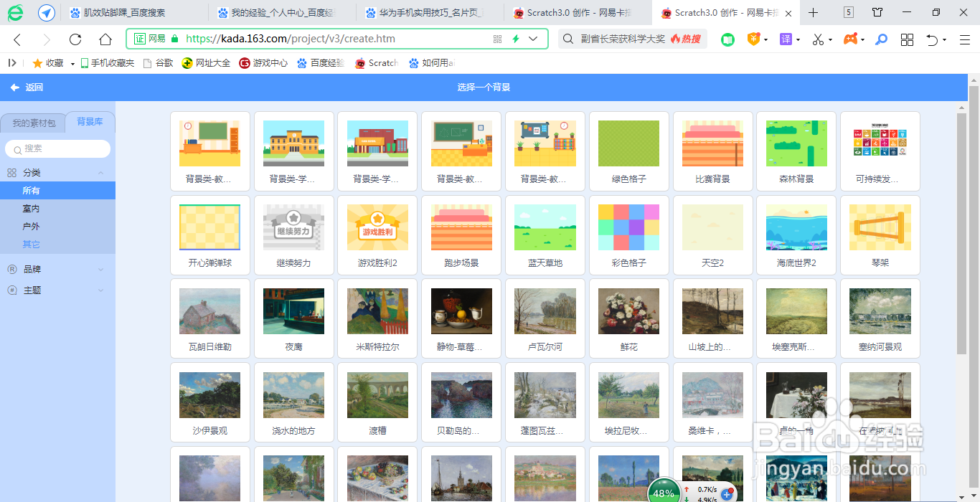Switch to the first Scratch3.0 创作 tab

click(x=579, y=13)
